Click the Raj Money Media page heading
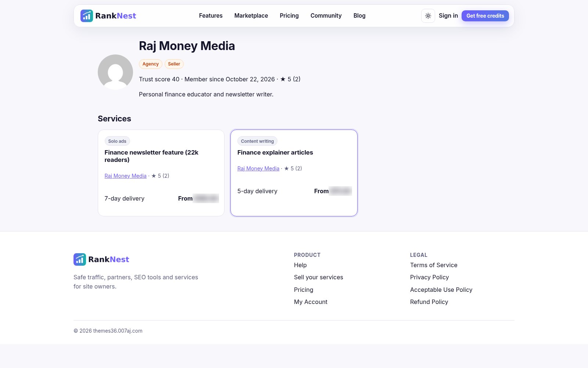This screenshot has width=588, height=368. coord(187,46)
